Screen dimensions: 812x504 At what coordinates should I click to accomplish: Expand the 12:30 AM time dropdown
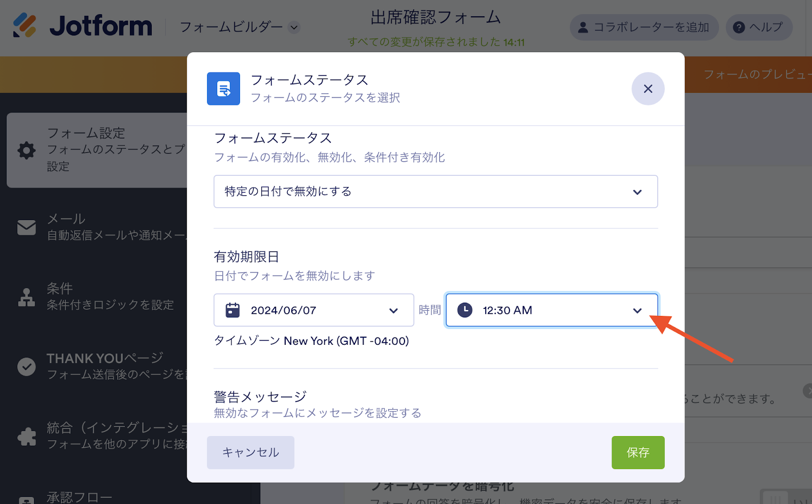tap(552, 310)
